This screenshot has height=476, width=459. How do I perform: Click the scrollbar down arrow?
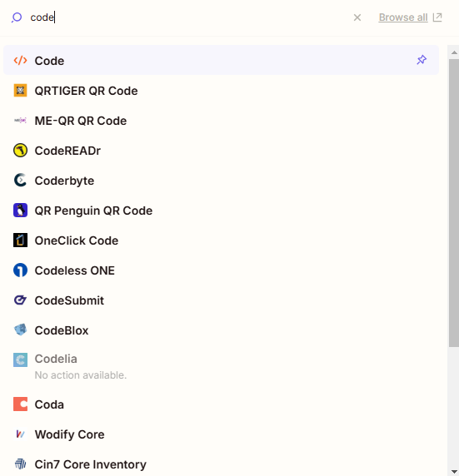click(454, 472)
